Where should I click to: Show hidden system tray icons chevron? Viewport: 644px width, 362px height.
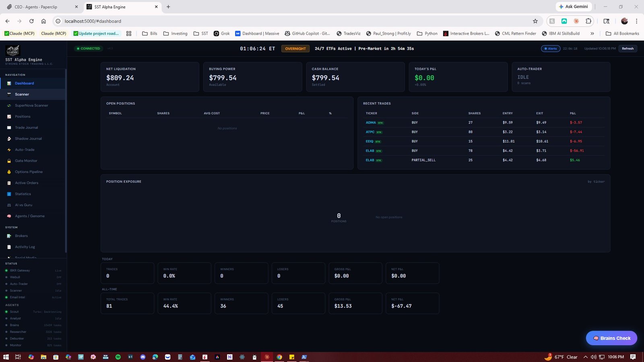(x=585, y=357)
